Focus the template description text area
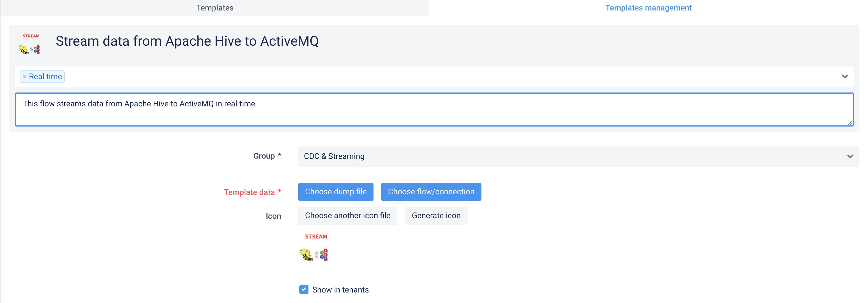Screen dimensions: 868x303 click(434, 110)
